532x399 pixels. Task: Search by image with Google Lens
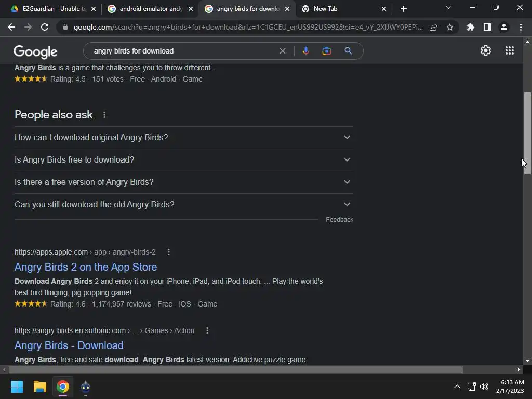click(x=326, y=51)
